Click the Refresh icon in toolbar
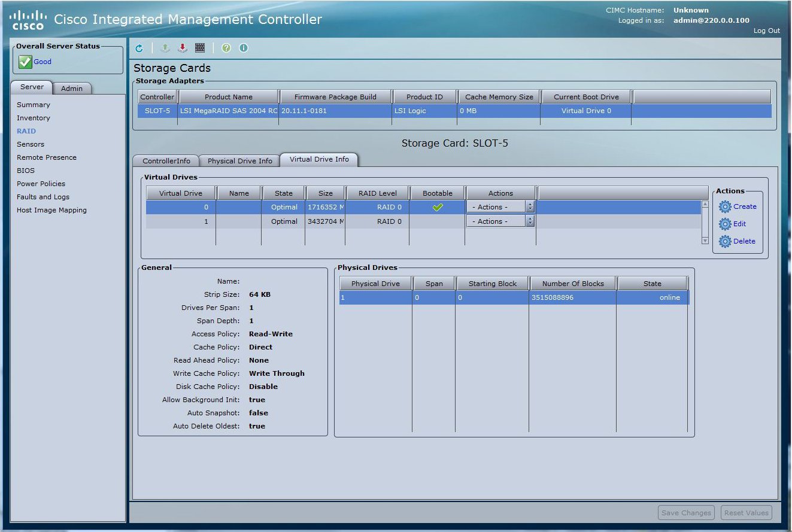 (139, 48)
